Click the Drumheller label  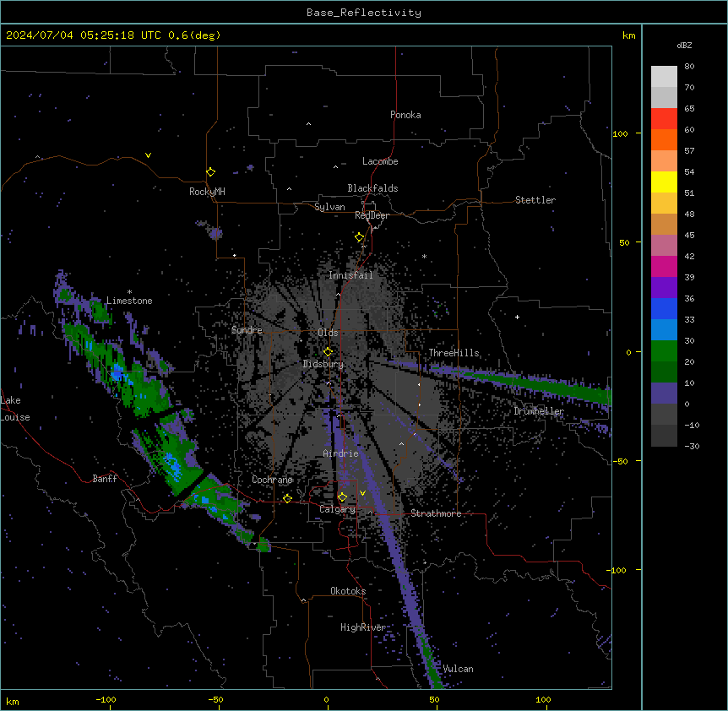click(x=539, y=411)
